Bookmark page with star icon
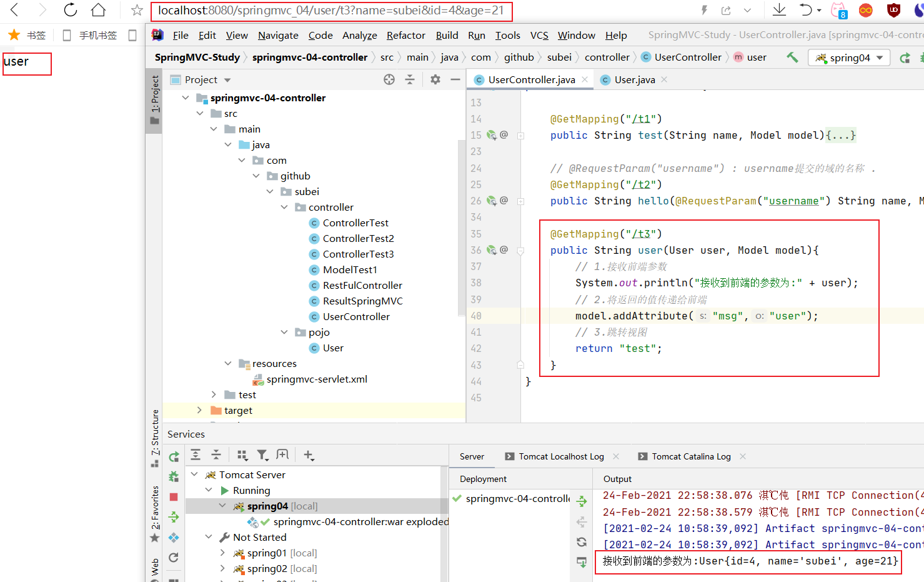Image resolution: width=924 pixels, height=582 pixels. point(137,10)
